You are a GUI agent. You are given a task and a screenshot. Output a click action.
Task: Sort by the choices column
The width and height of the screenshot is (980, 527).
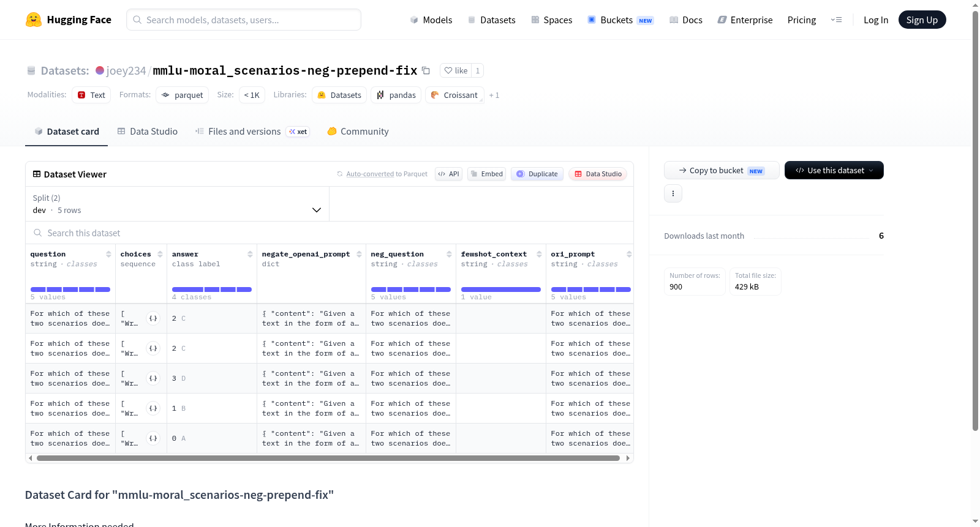tap(160, 254)
